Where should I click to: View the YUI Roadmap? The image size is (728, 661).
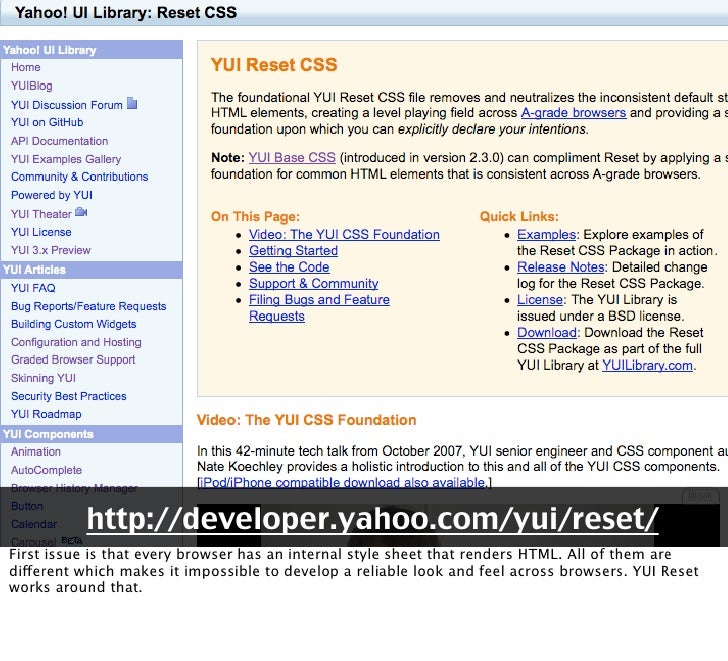pos(46,414)
